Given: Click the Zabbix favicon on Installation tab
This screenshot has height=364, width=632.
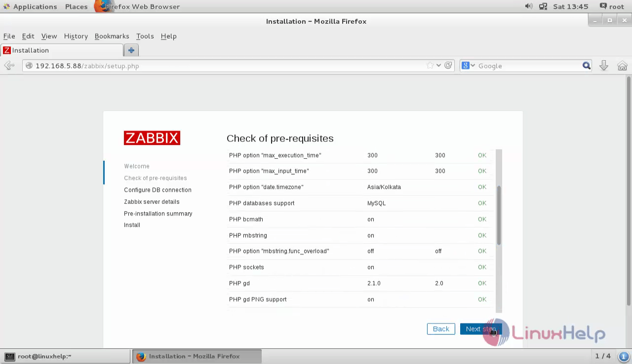Looking at the screenshot, I should point(7,50).
